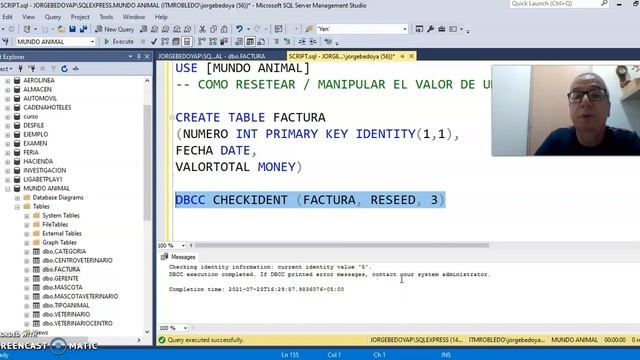The width and height of the screenshot is (640, 360).
Task: Click the Open File folder icon
Action: tap(61, 29)
